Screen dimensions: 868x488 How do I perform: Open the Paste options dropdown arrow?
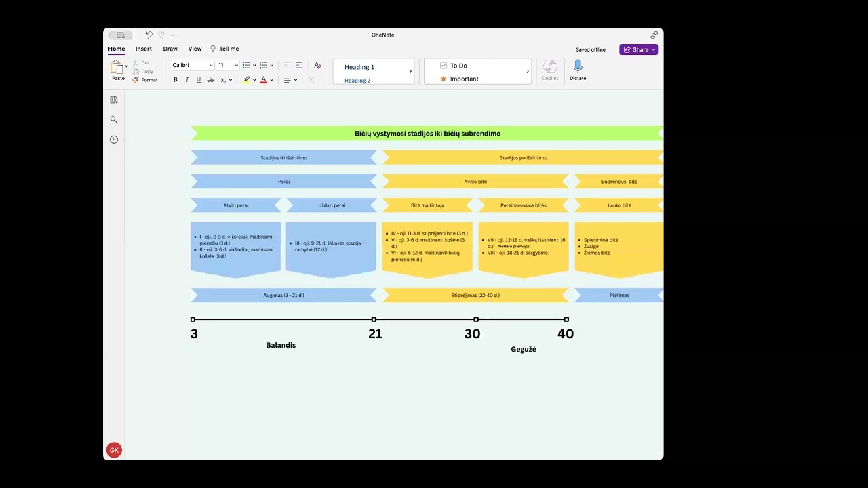(x=127, y=66)
